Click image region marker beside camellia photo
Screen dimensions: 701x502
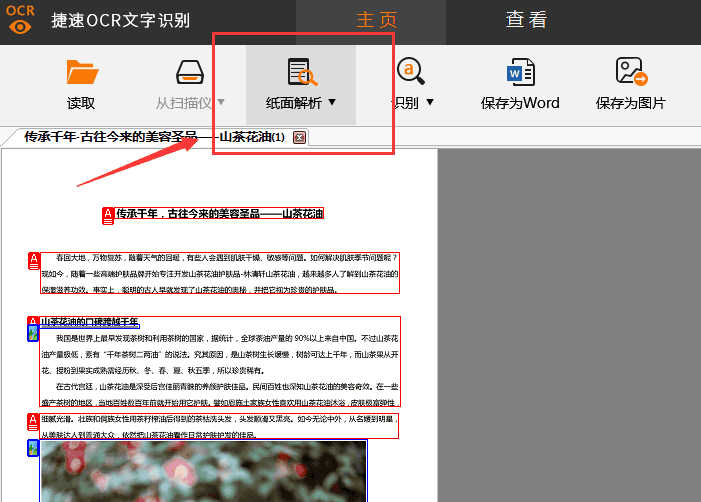tap(33, 448)
